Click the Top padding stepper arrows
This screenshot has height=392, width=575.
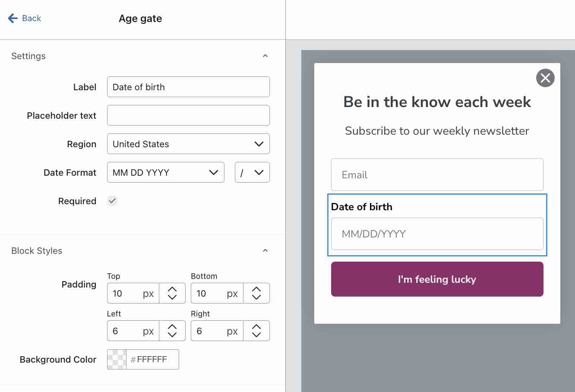pos(172,293)
